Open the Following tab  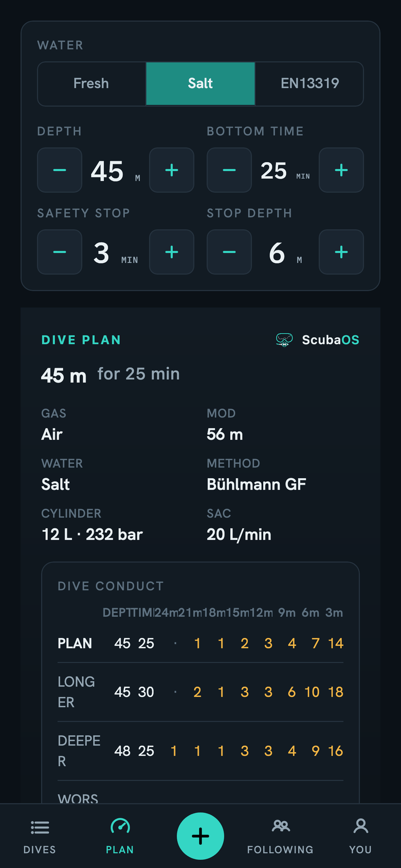click(280, 836)
